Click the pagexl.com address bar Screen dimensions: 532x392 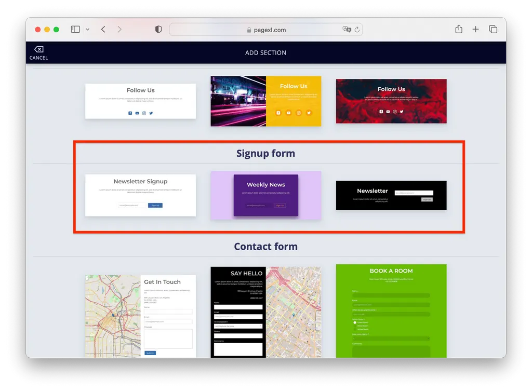pyautogui.click(x=265, y=30)
